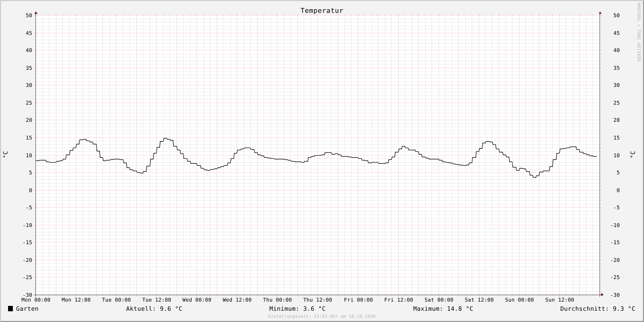The height and width of the screenshot is (322, 644).
Task: Click the 'Thu 12:00' time axis label
Action: [x=318, y=300]
